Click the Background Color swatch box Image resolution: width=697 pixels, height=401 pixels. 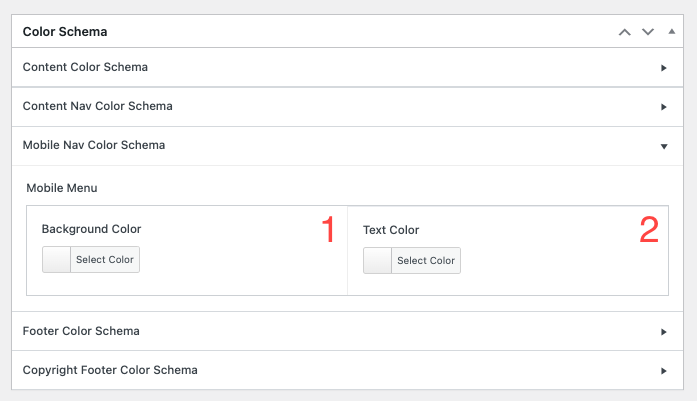[x=57, y=260]
